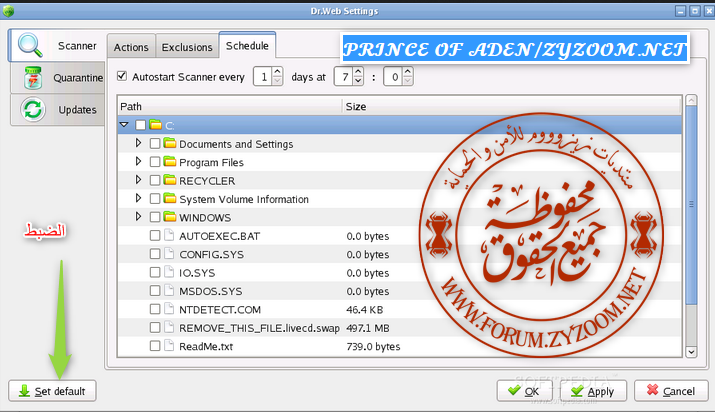Check the NTDETECT.COM checkbox
The width and height of the screenshot is (715, 412).
point(155,309)
